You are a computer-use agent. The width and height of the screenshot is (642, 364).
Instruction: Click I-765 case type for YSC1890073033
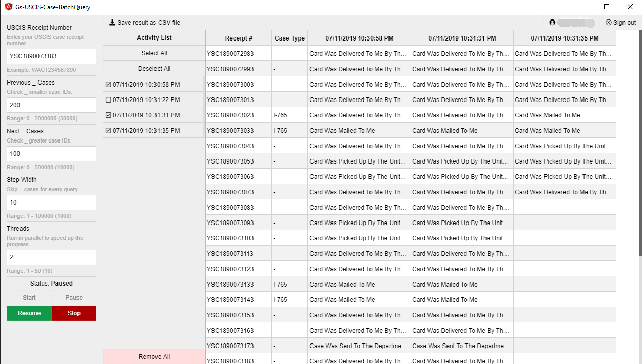(290, 131)
